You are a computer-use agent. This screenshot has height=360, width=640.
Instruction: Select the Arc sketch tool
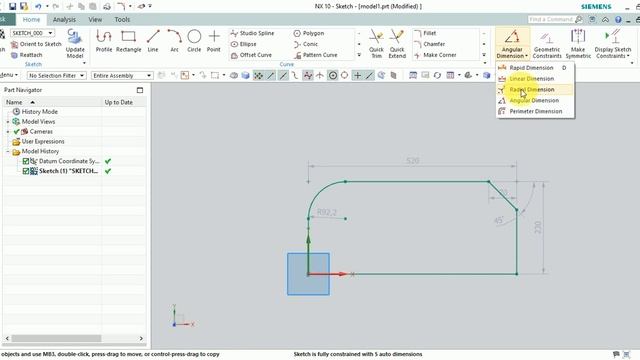174,41
